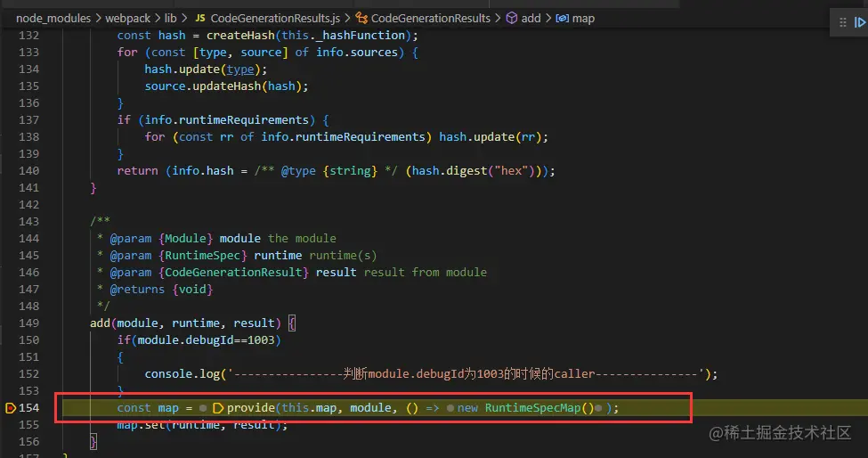Click 'source.updateHash' on line 135
The image size is (868, 458).
point(203,86)
